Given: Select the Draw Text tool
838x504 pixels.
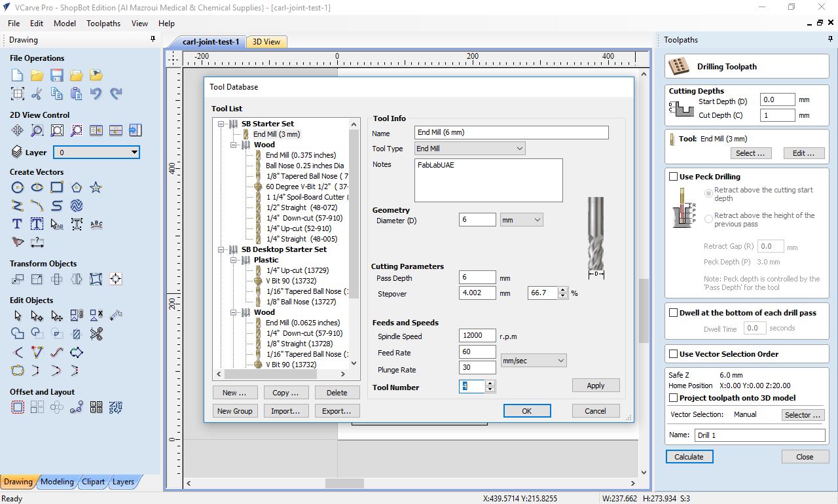Looking at the screenshot, I should tap(18, 225).
